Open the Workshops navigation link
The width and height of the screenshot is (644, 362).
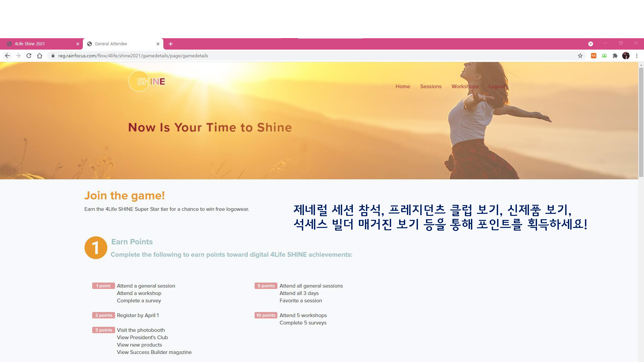pos(465,86)
